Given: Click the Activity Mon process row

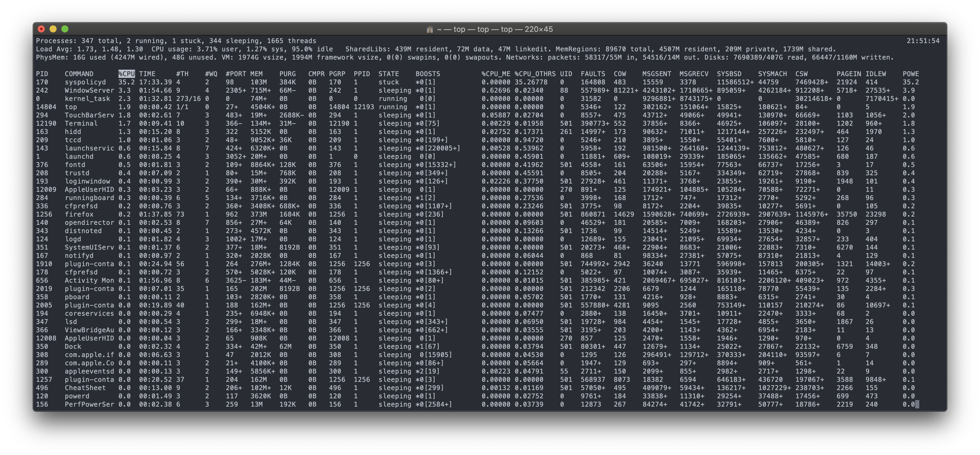Looking at the screenshot, I should [x=89, y=281].
